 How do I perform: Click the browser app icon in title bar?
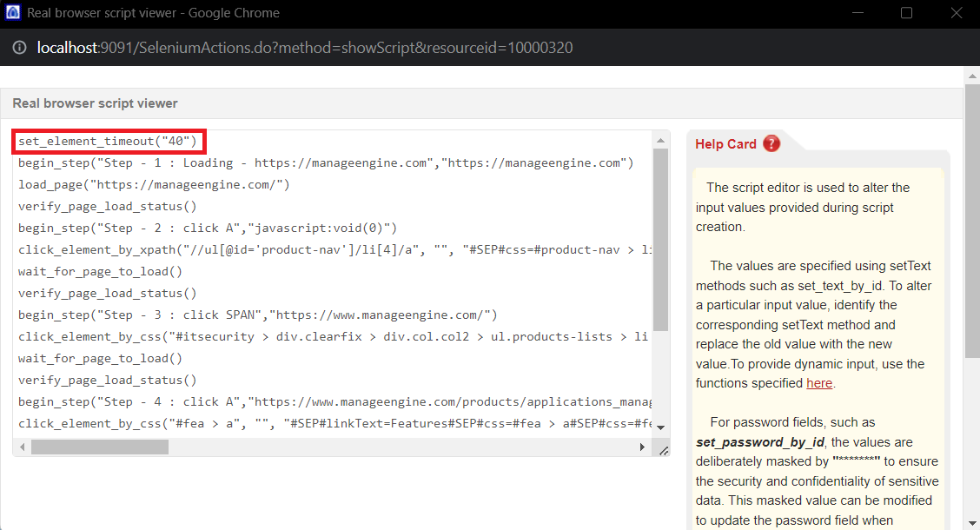[13, 13]
